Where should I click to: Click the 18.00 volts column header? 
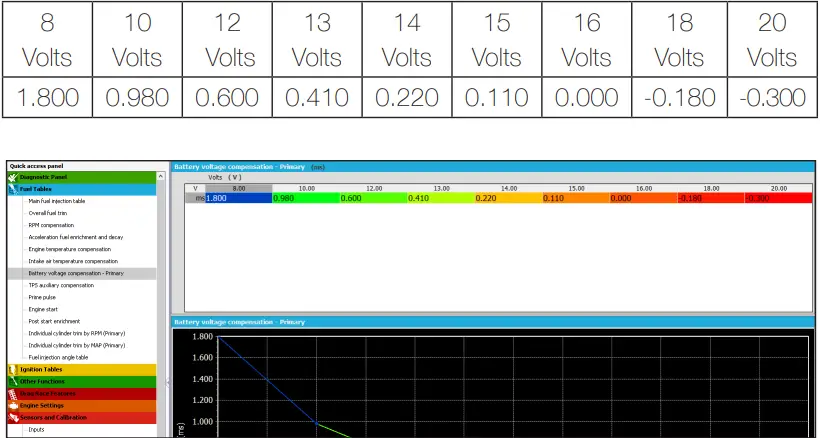(711, 189)
